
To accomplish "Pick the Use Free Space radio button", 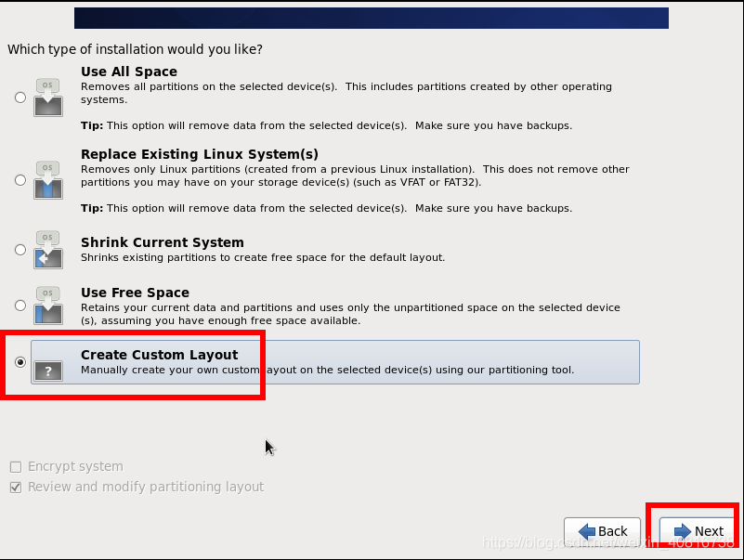I will pyautogui.click(x=20, y=306).
